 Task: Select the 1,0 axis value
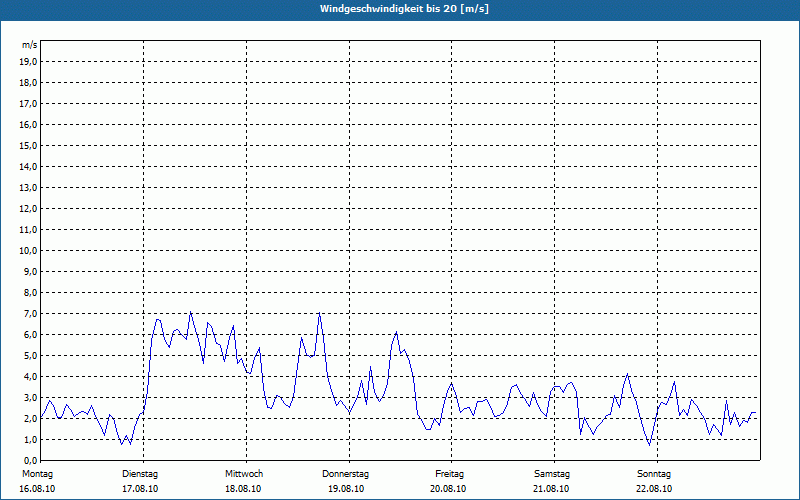tap(31, 440)
